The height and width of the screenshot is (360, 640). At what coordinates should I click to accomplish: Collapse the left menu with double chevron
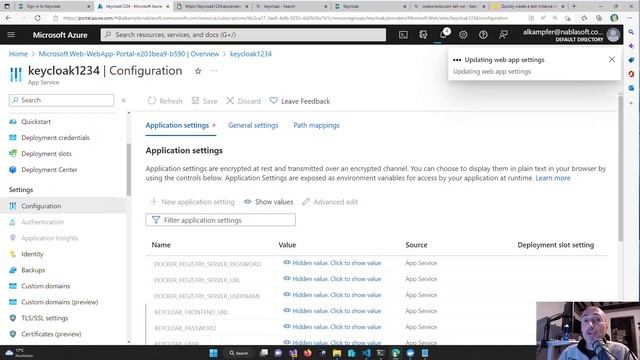[124, 100]
